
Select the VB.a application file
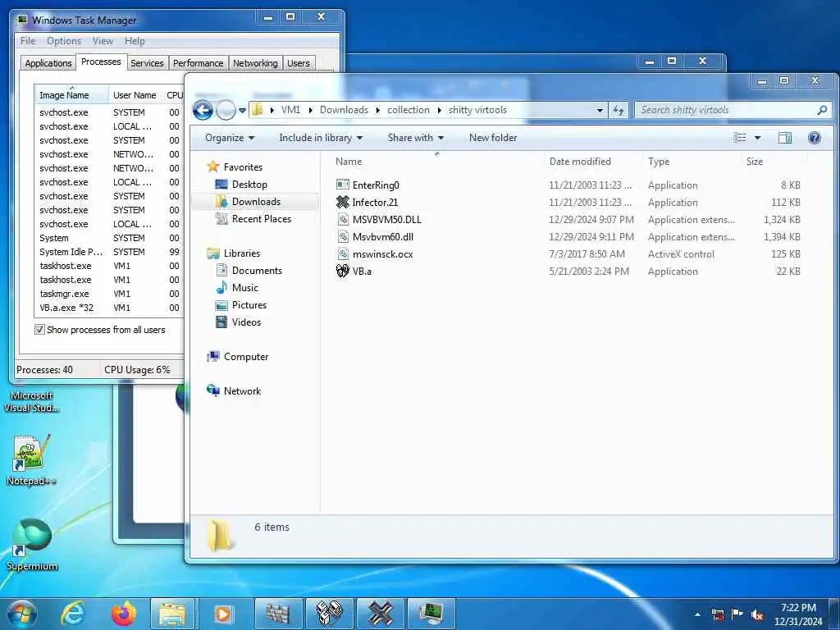point(362,271)
